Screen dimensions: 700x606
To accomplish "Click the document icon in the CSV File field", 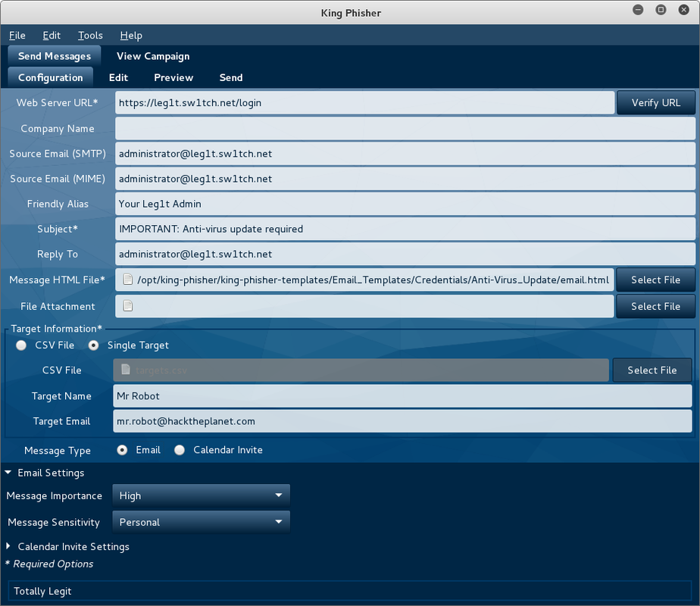I will (x=126, y=370).
